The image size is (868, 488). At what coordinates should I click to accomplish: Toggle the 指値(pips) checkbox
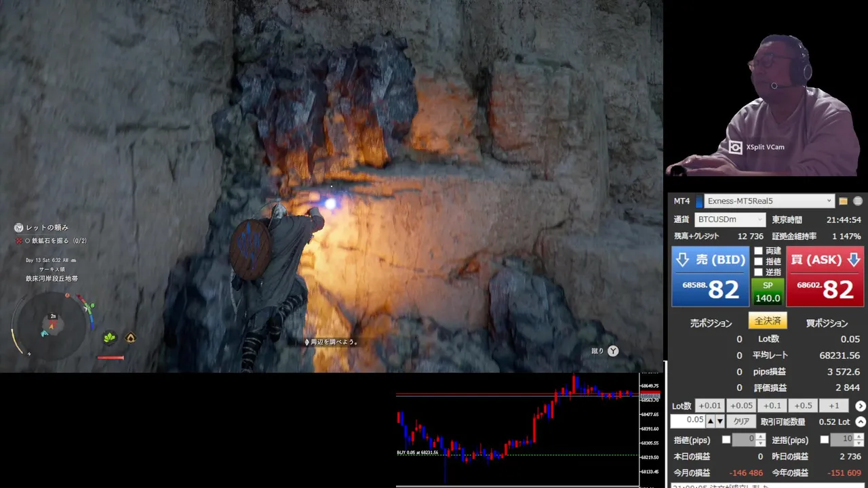[726, 440]
